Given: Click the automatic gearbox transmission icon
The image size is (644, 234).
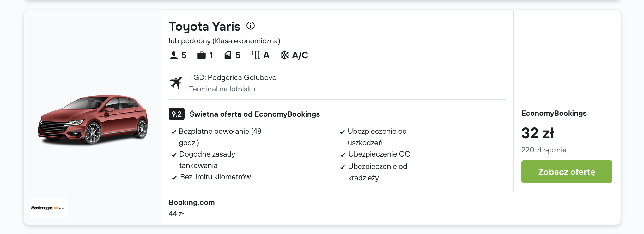Looking at the screenshot, I should 256,55.
